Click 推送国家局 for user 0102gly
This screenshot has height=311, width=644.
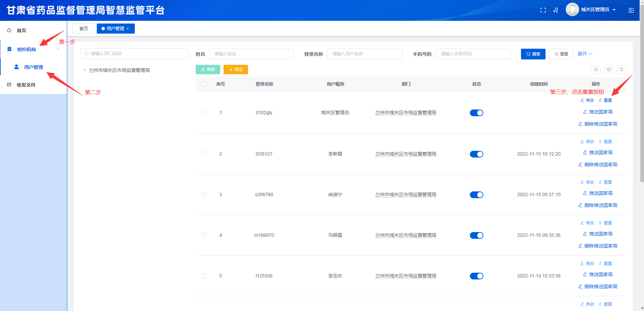click(598, 112)
